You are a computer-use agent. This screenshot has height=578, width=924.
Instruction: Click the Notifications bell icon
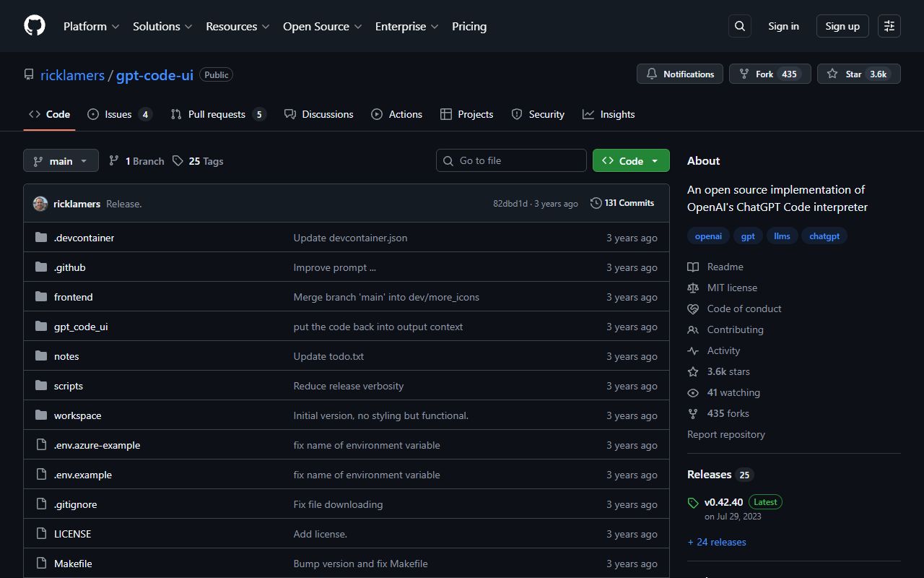[652, 73]
